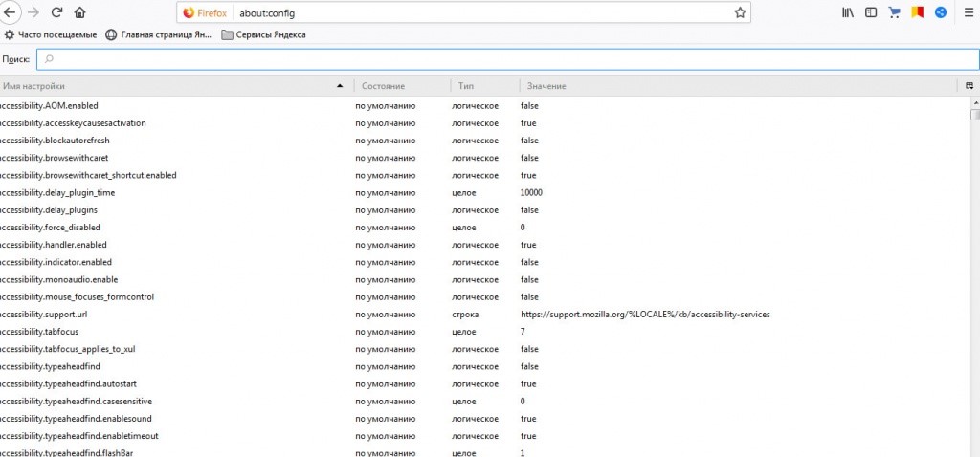Click the Forward navigation arrow

33,13
